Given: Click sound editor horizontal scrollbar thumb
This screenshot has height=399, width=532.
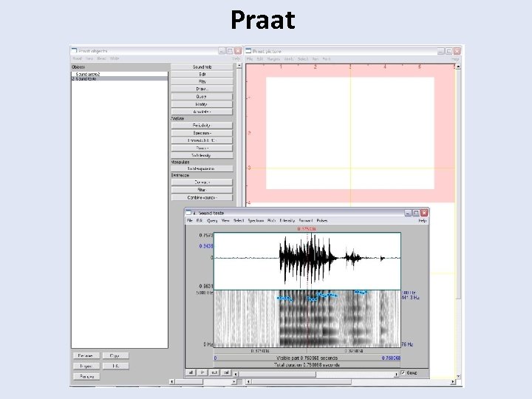Looking at the screenshot, I should coord(277,374).
